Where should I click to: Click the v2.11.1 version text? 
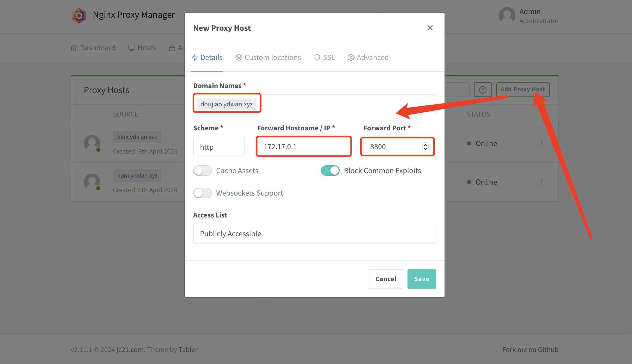pos(81,350)
